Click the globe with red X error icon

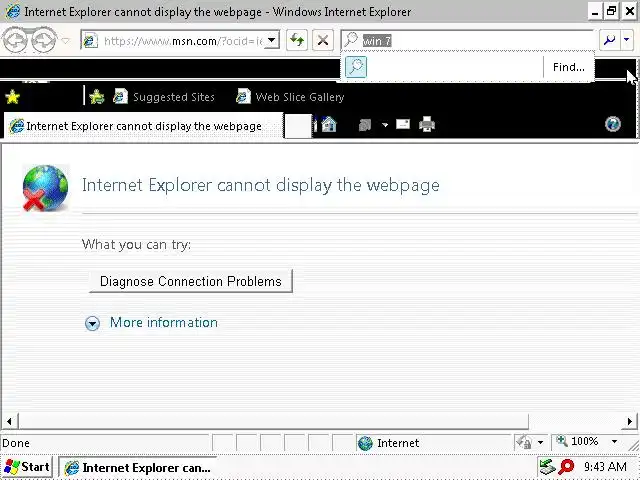(x=45, y=188)
